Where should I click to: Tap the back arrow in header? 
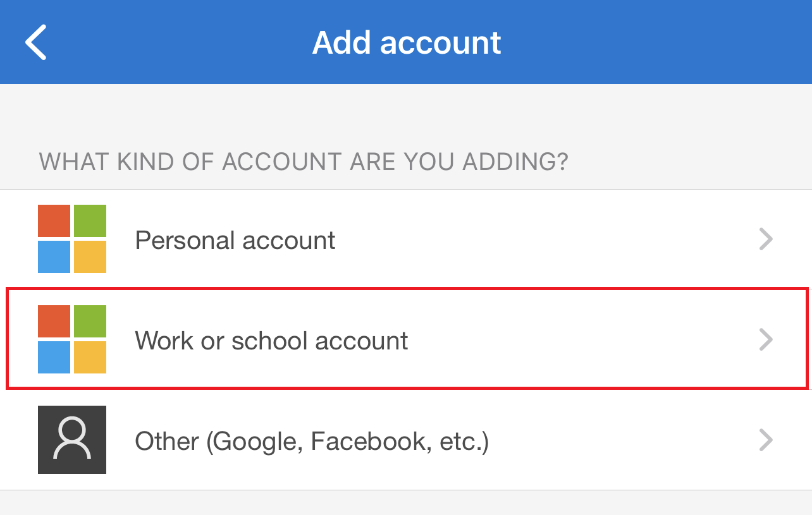[x=36, y=42]
